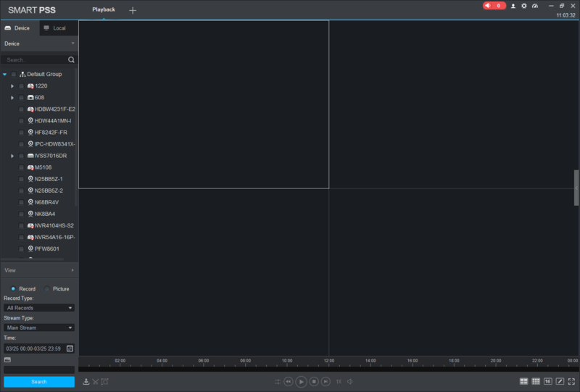Add a new tab with plus icon
Image resolution: width=580 pixels, height=392 pixels.
pos(133,10)
